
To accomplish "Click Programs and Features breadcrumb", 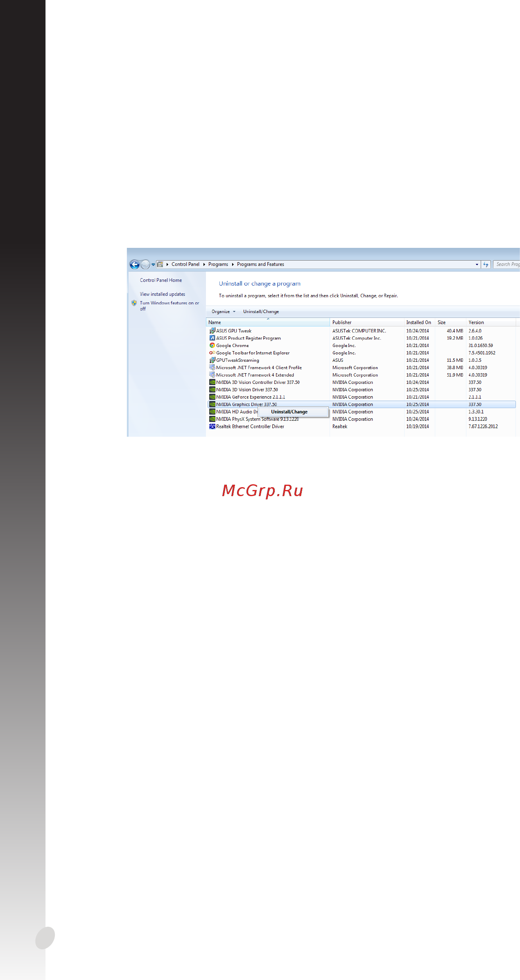I will (x=260, y=265).
